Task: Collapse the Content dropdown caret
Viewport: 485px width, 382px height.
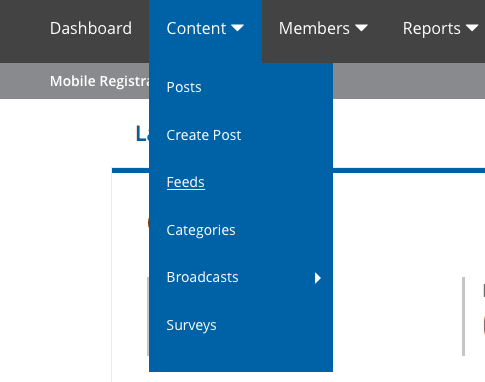Action: coord(237,28)
